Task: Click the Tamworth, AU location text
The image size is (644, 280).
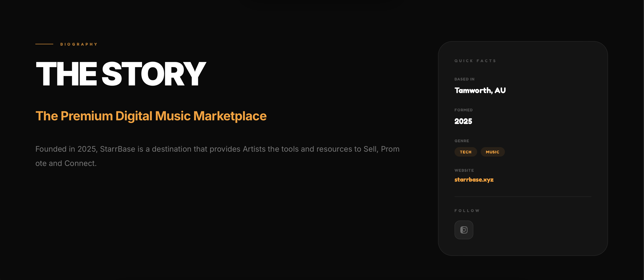Action: click(480, 90)
